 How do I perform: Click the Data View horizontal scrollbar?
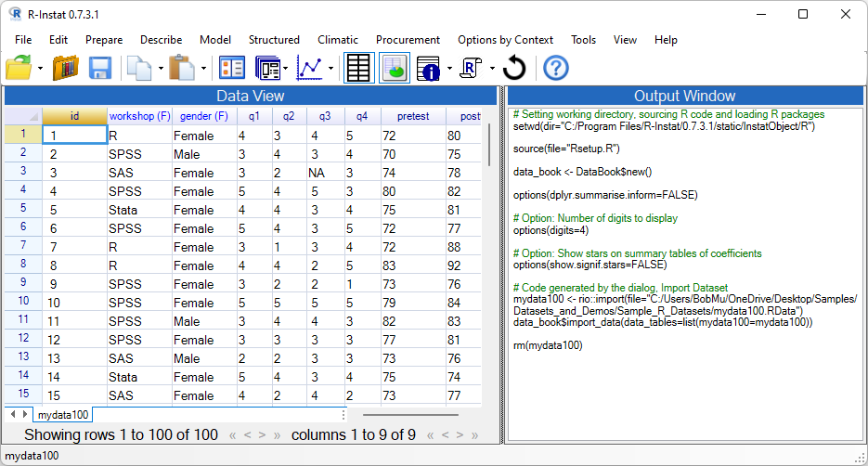(410, 415)
